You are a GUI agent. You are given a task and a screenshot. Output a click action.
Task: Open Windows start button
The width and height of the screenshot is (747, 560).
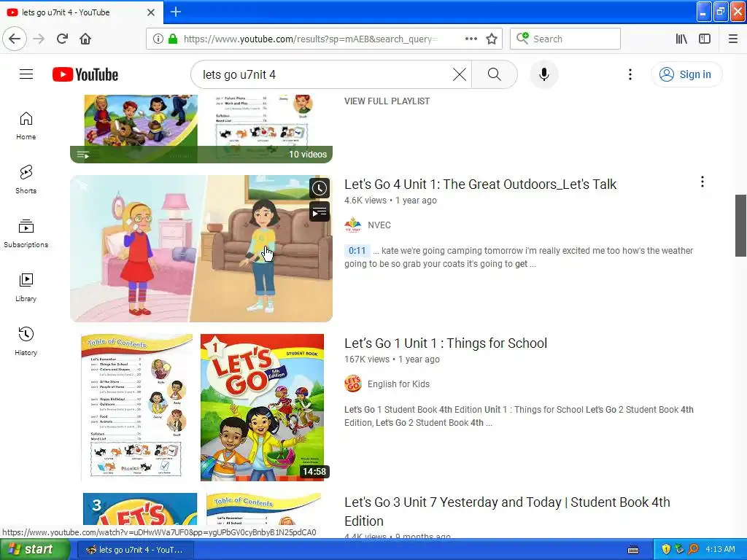[x=34, y=549]
